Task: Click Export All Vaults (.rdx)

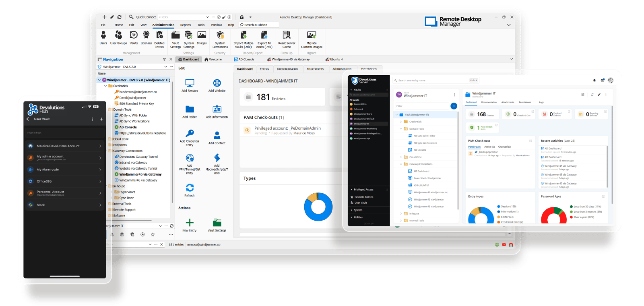Action: click(x=264, y=39)
